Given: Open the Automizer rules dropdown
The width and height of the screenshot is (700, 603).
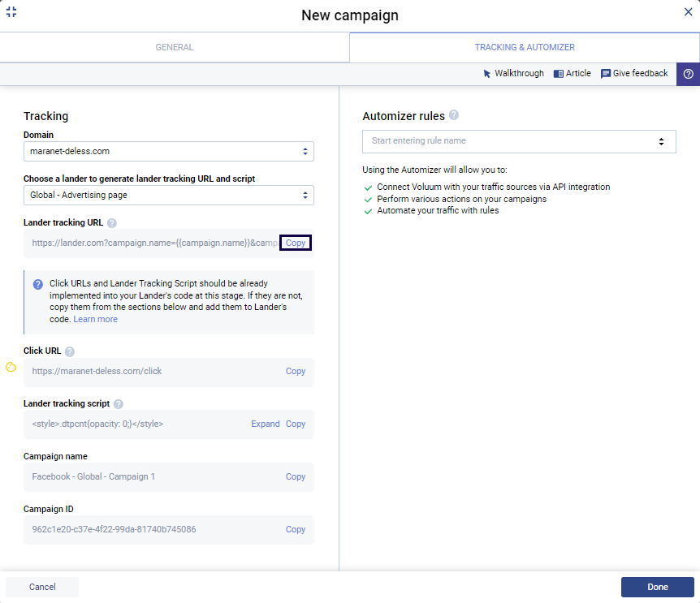Looking at the screenshot, I should pos(519,141).
